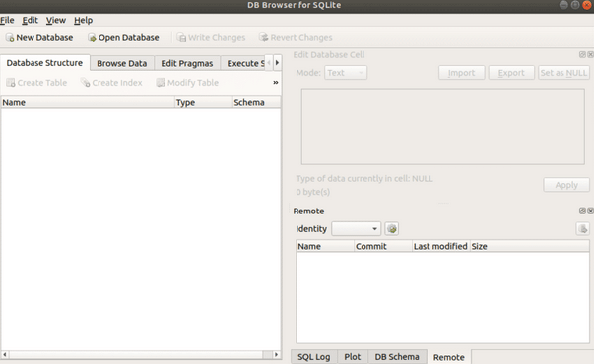This screenshot has width=594, height=364.
Task: Open the Help menu
Action: (x=83, y=20)
